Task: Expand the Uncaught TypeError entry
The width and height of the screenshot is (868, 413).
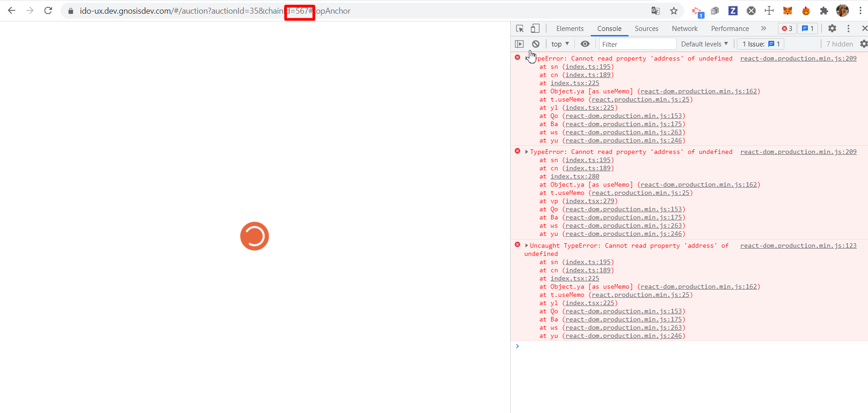Action: click(527, 245)
